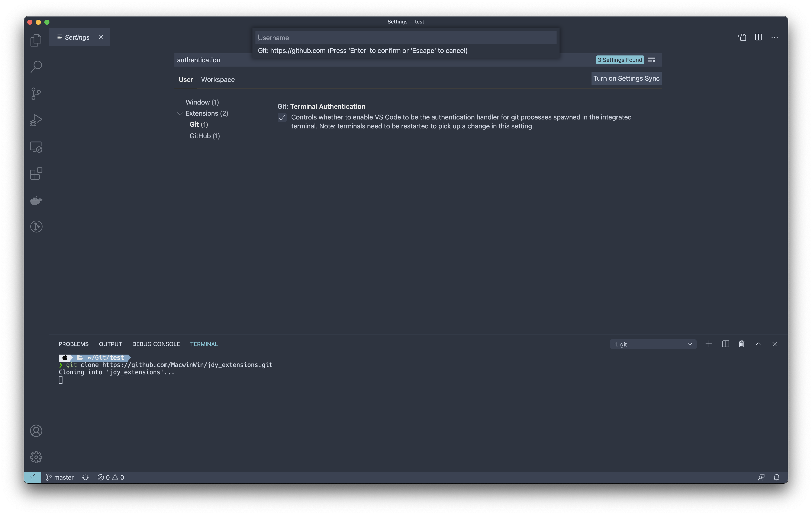Open the Docker view icon
Image resolution: width=812 pixels, height=515 pixels.
coord(36,201)
